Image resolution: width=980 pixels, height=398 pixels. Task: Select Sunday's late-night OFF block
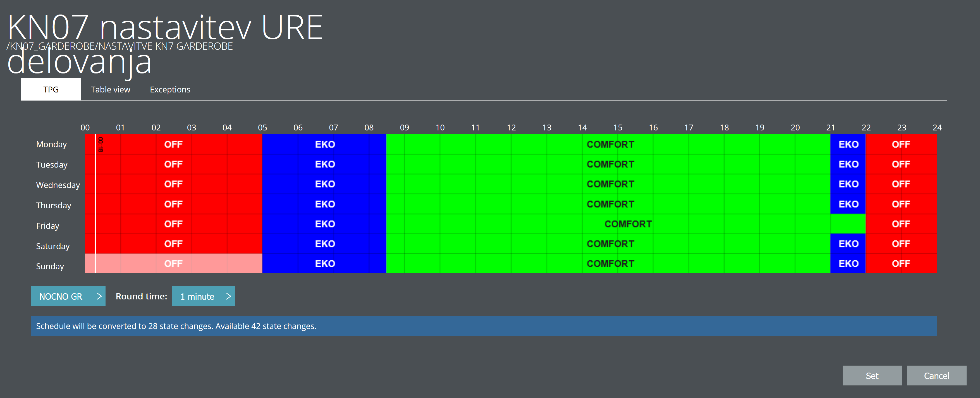(x=900, y=264)
